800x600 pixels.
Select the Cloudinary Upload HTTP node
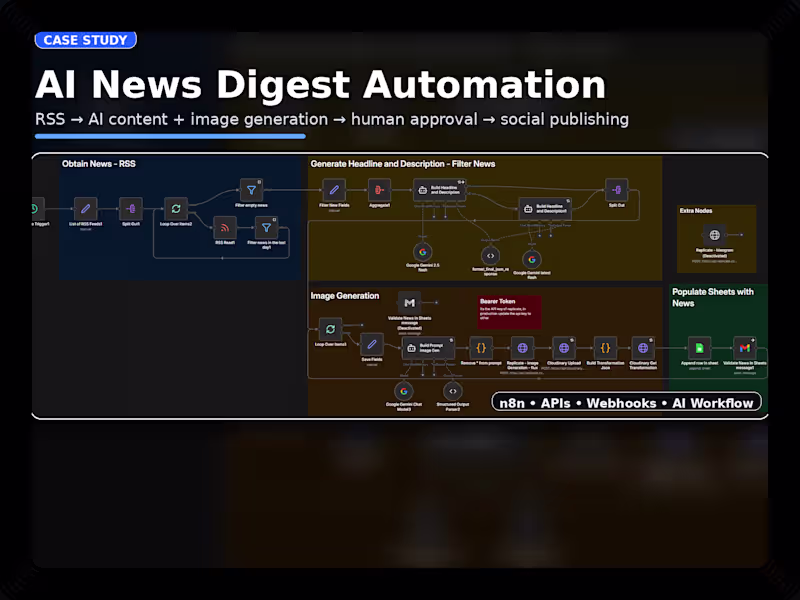564,348
